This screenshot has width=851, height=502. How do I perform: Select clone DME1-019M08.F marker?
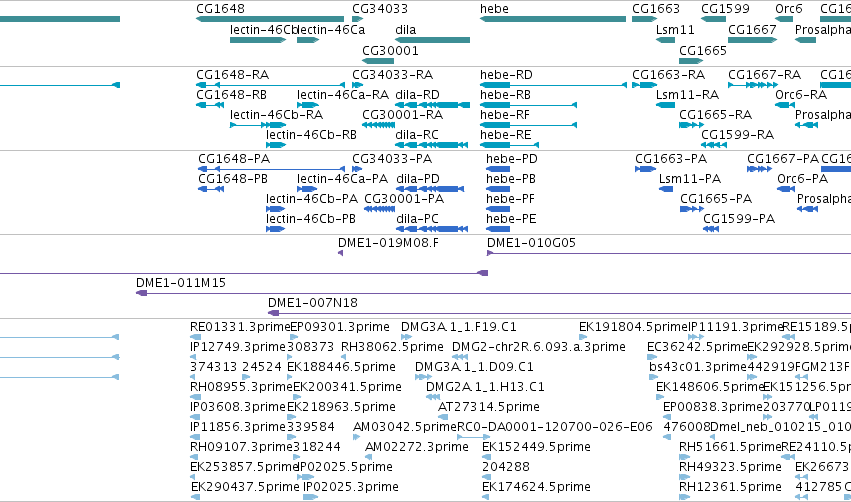[340, 253]
